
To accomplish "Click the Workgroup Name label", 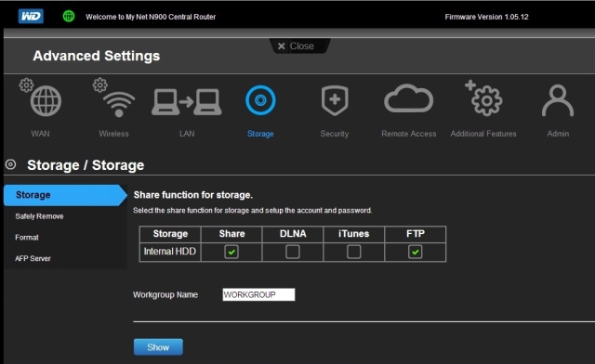I will (x=165, y=294).
